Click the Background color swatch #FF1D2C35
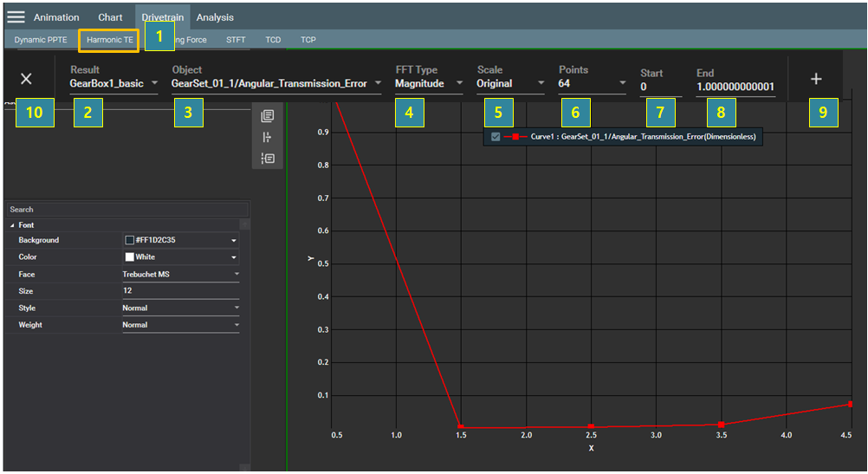This screenshot has height=474, width=868. click(130, 240)
